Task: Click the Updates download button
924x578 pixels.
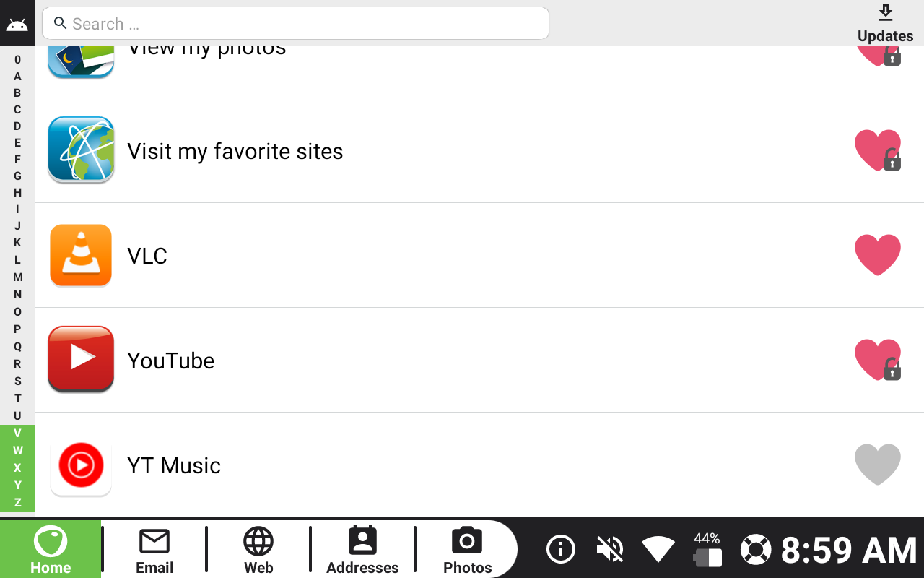Action: (886, 24)
